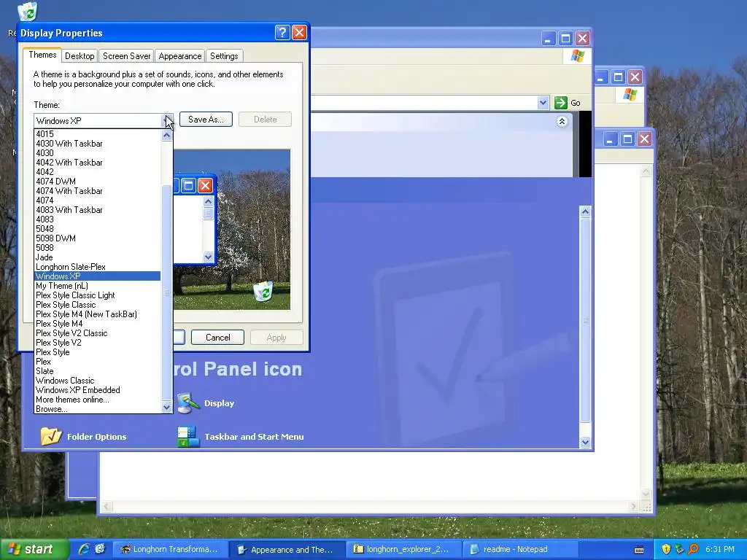The height and width of the screenshot is (560, 747).
Task: Select 4083 With Taskbar theme
Action: click(x=98, y=209)
